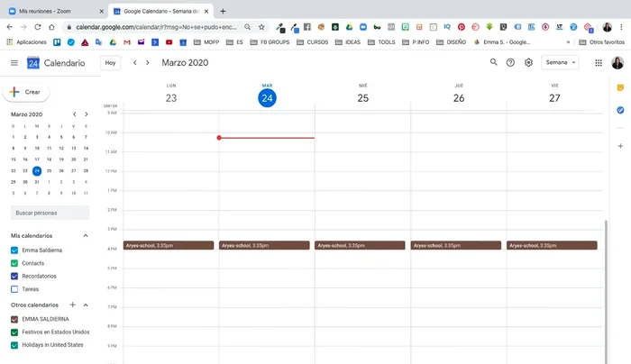Toggle the Recordatorios calendar checkbox
The width and height of the screenshot is (631, 364).
point(14,276)
